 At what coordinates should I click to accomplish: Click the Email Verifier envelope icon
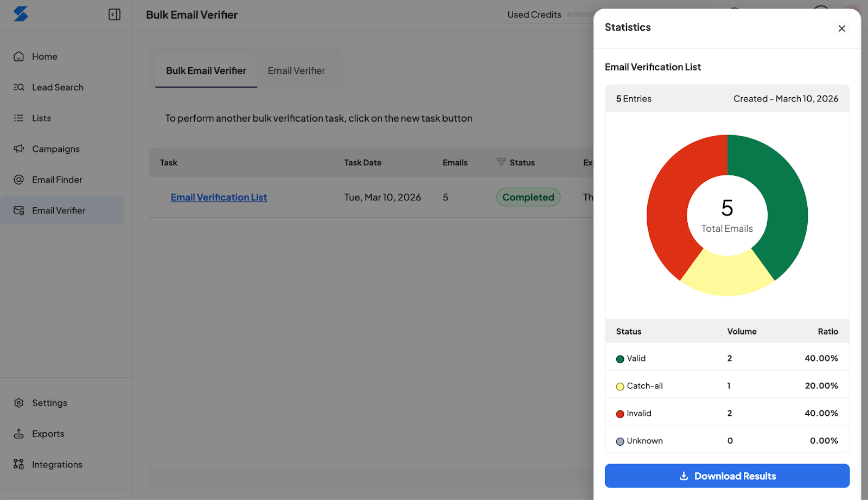pyautogui.click(x=19, y=211)
